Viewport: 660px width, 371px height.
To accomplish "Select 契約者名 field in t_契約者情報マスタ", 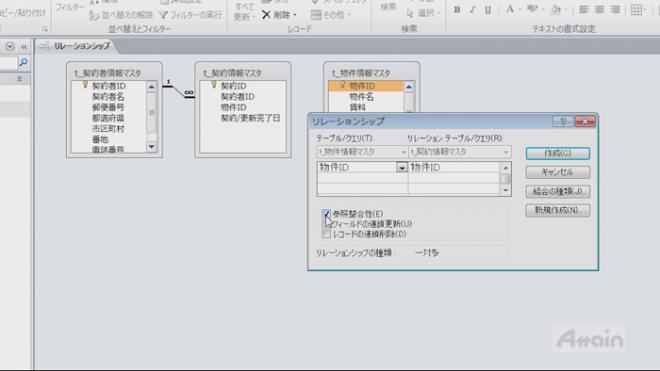I will pos(108,97).
